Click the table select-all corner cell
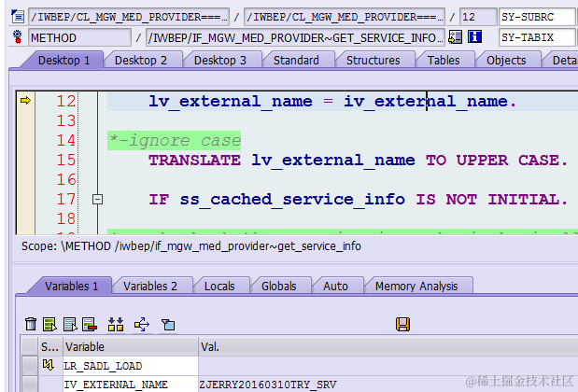Screen dimensions: 578x392 29,346
